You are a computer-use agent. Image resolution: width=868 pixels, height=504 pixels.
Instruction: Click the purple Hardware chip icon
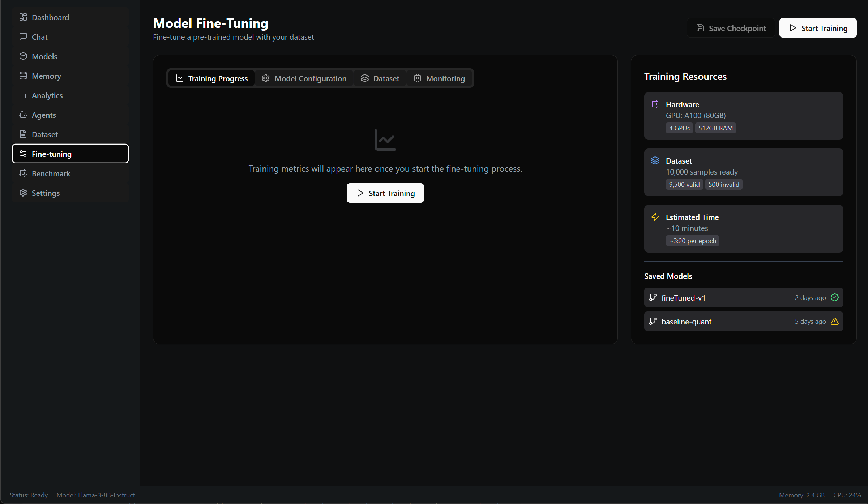655,104
